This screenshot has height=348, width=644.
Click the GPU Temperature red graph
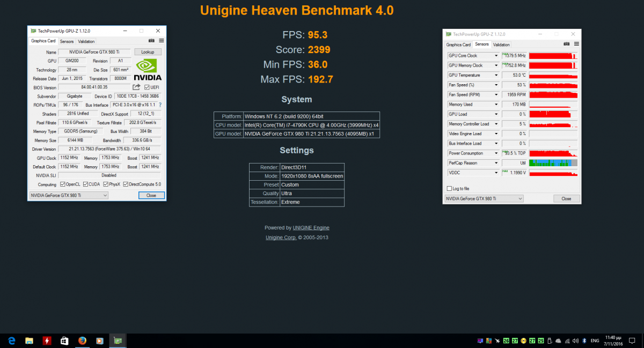553,75
